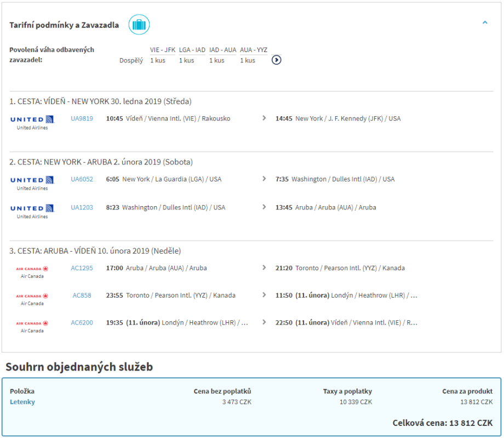
Task: Open flight number UA1203 link
Action: click(x=82, y=208)
